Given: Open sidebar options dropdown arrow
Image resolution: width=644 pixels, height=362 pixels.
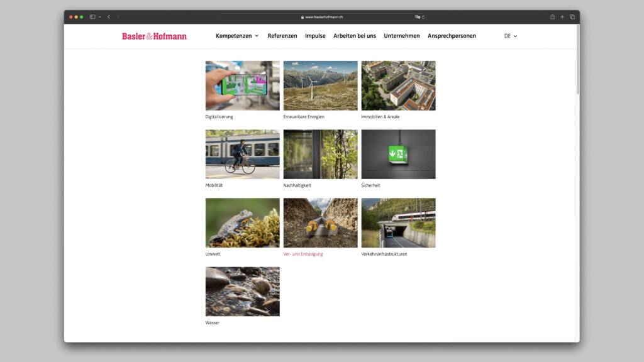Looking at the screenshot, I should (x=99, y=17).
